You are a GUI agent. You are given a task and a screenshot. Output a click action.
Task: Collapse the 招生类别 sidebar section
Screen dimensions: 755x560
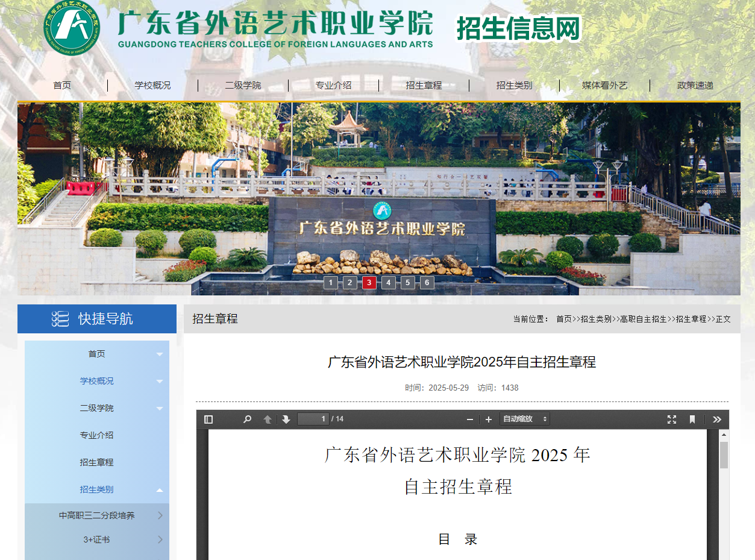click(x=96, y=489)
